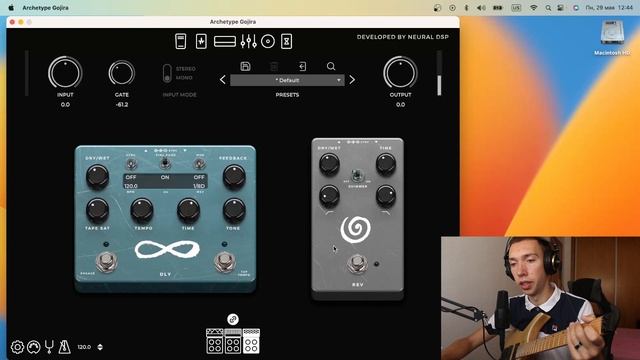Click the infinity logo on DLY pedal
640x360 pixels.
click(x=167, y=249)
